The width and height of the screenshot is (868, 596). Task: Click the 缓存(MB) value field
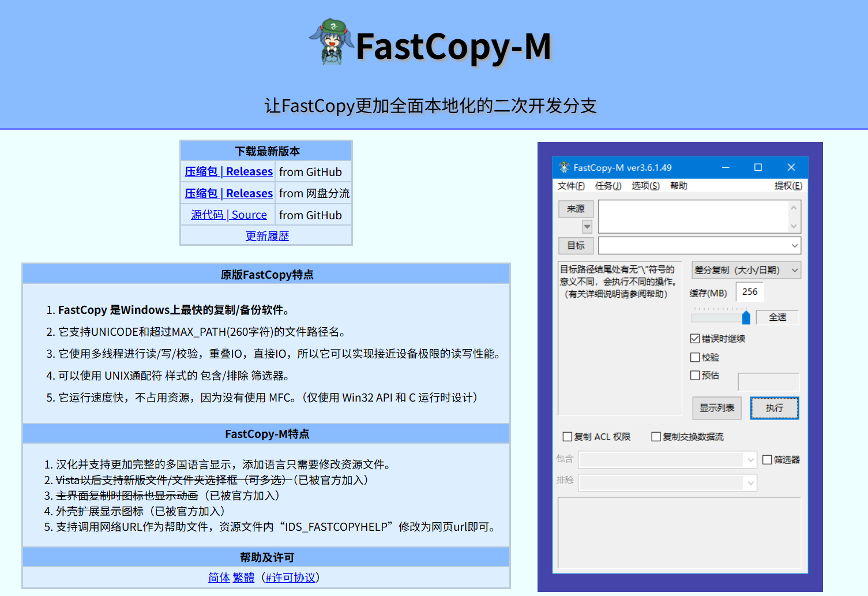click(x=750, y=292)
